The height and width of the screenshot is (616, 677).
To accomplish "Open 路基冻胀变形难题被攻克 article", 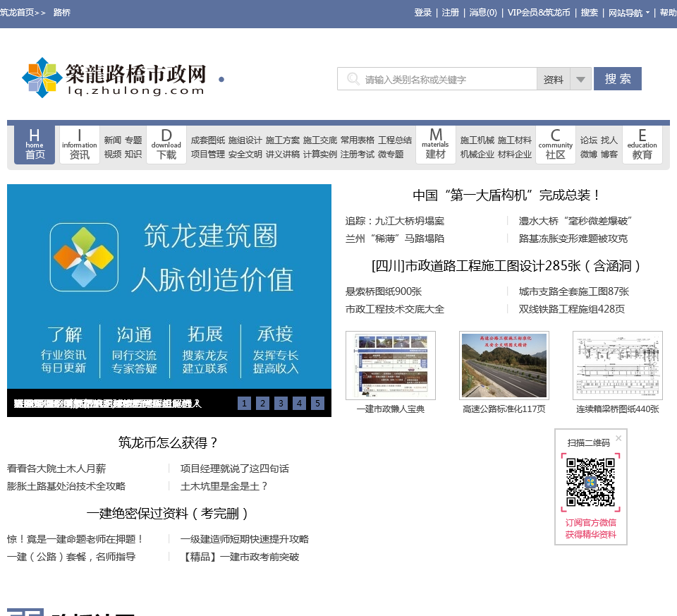I will pyautogui.click(x=573, y=238).
